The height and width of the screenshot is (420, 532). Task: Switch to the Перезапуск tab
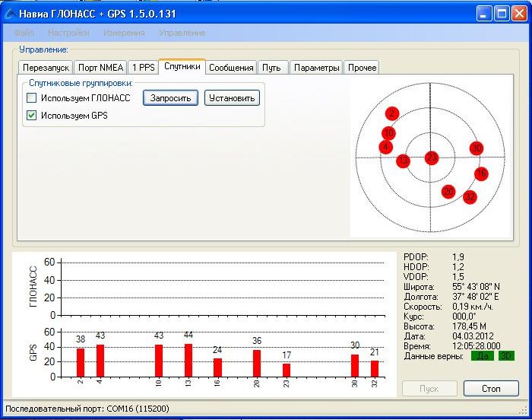tap(46, 68)
